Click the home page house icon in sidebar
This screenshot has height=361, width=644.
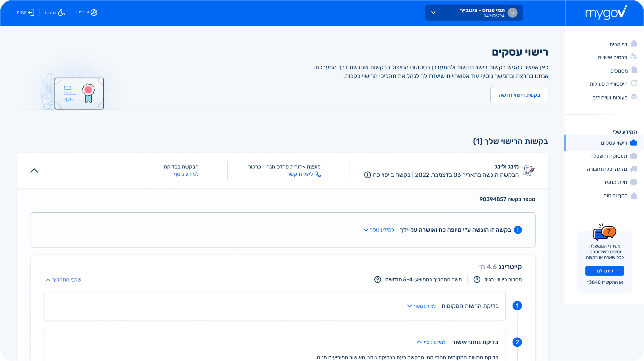pyautogui.click(x=634, y=44)
